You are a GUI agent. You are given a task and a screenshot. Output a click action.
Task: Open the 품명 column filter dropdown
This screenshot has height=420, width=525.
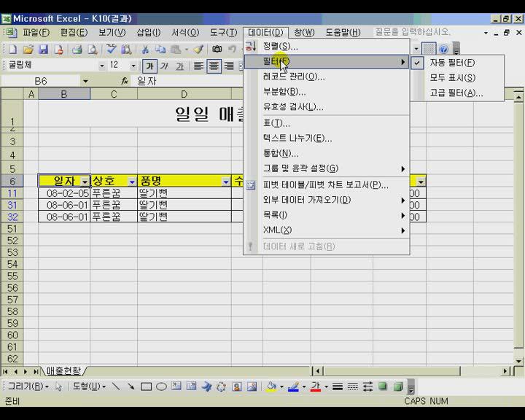226,182
